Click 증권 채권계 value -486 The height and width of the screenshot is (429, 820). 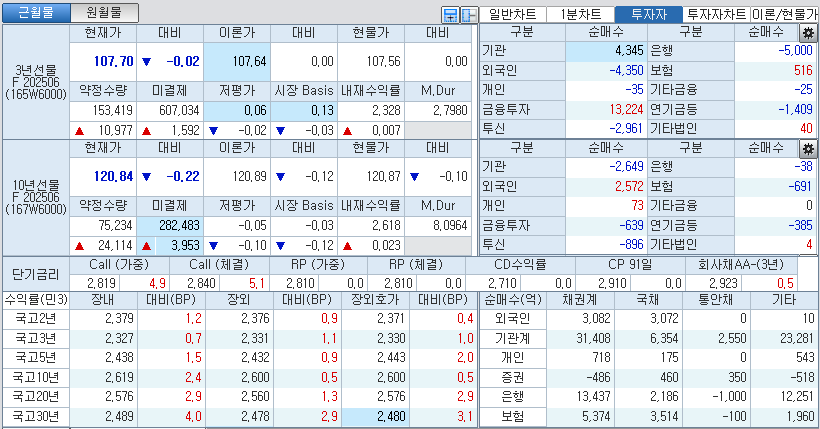pyautogui.click(x=580, y=378)
